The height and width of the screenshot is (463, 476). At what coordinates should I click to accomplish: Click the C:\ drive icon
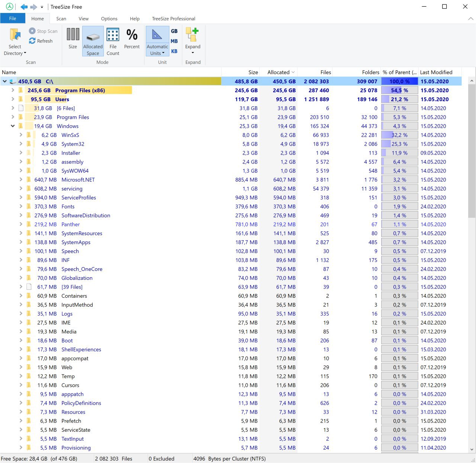tap(13, 81)
